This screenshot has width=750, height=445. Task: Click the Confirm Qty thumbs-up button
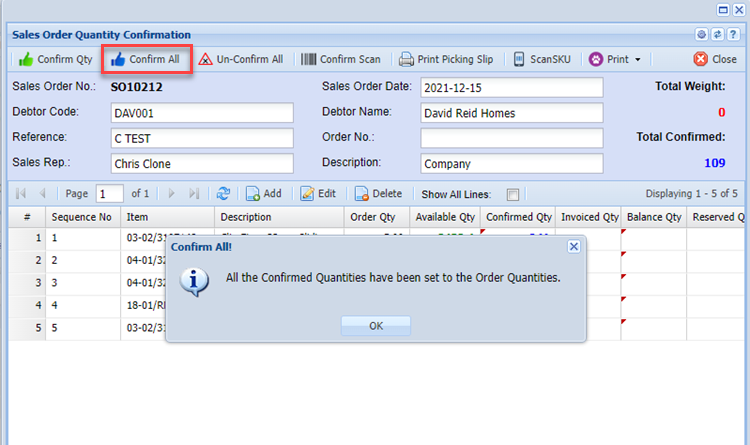56,59
